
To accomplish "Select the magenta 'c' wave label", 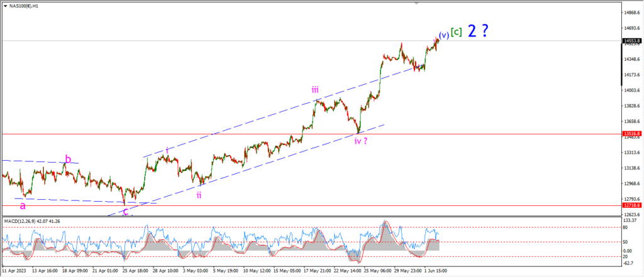I will pos(126,211).
